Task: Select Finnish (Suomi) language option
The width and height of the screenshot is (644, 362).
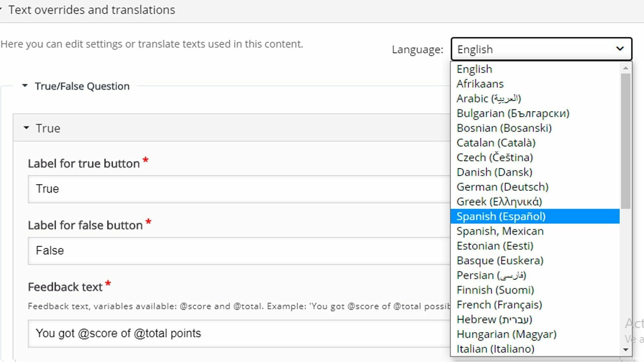Action: 535,290
